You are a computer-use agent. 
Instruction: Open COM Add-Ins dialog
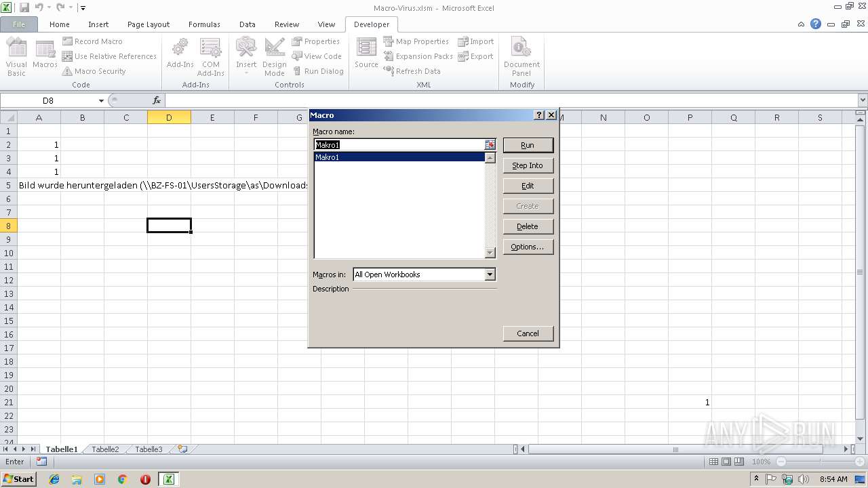point(210,57)
